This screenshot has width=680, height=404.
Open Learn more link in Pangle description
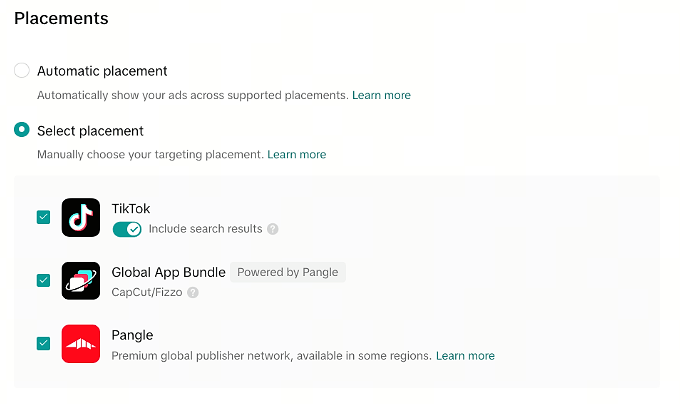click(x=465, y=356)
